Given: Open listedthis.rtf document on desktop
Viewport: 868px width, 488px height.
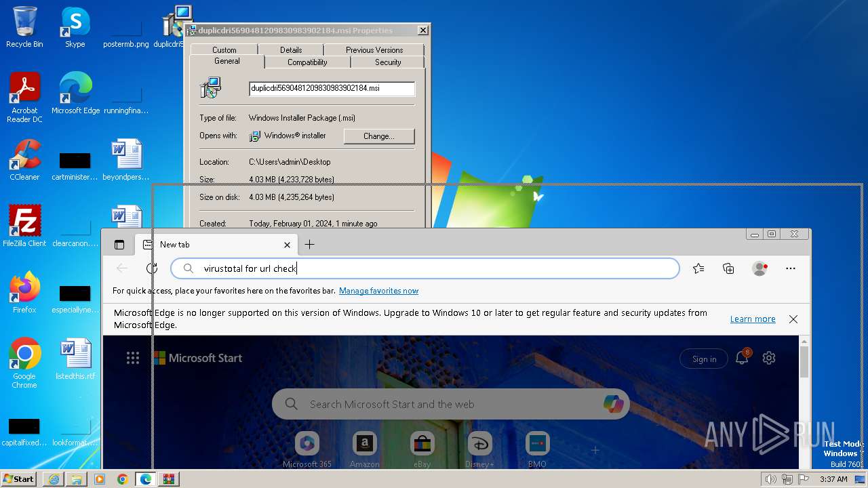Looking at the screenshot, I should tap(75, 359).
